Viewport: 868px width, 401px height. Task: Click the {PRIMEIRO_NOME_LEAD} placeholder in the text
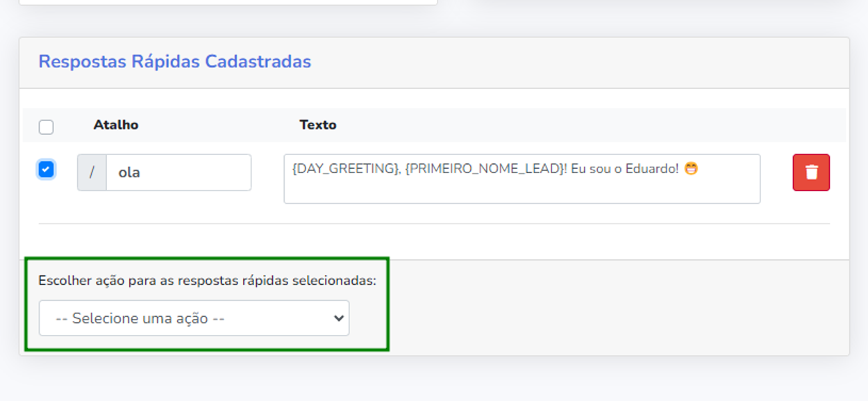point(483,169)
